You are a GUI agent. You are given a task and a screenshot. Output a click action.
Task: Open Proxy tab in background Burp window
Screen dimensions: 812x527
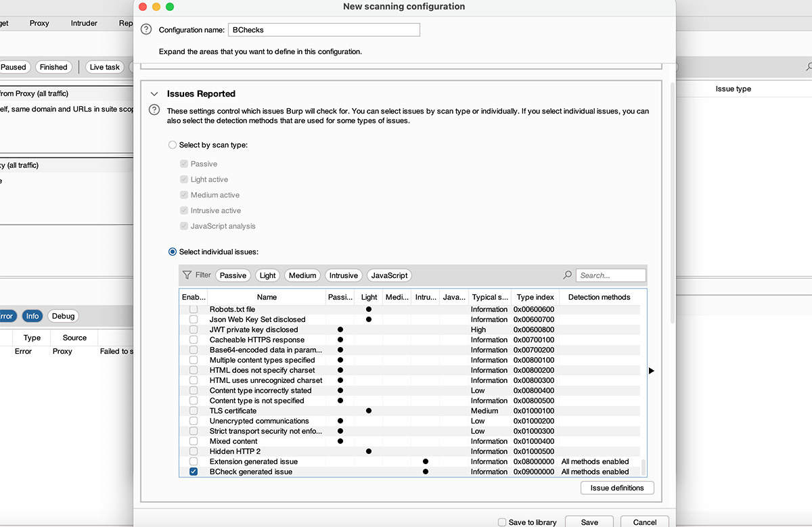(39, 23)
